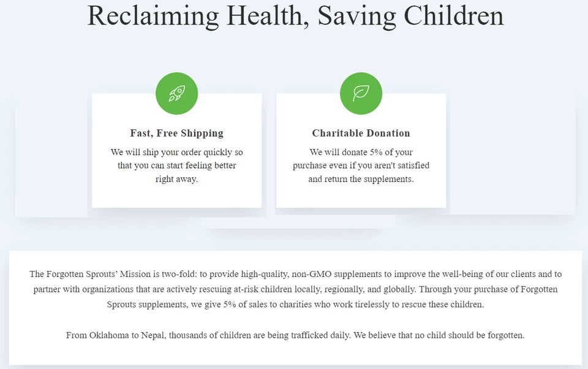This screenshot has width=588, height=369.
Task: Click the 'We will ship your order quickly' text
Action: tap(176, 152)
